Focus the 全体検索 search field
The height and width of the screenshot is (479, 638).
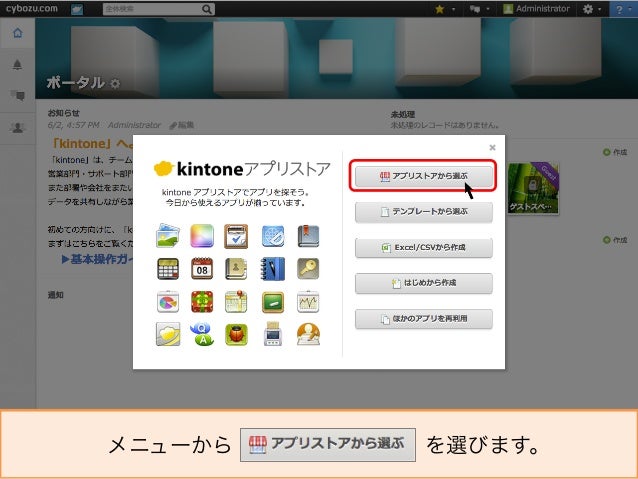pos(152,9)
